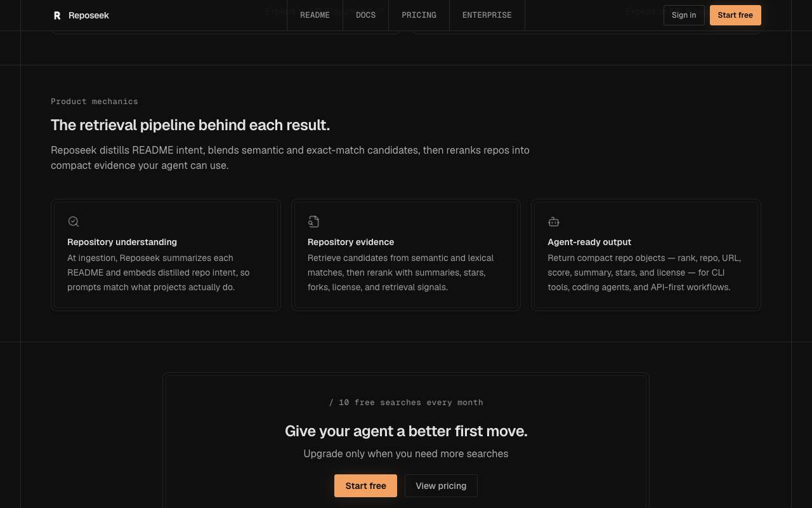Click Start free below the agent headline
Viewport: 812px width, 508px height.
[x=365, y=486]
